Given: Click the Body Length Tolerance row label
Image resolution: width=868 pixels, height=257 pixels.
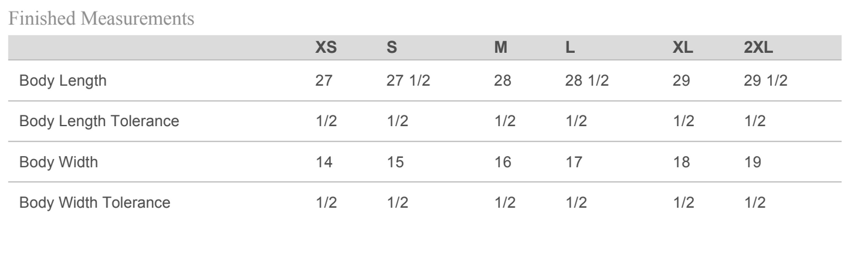Looking at the screenshot, I should pyautogui.click(x=99, y=121).
